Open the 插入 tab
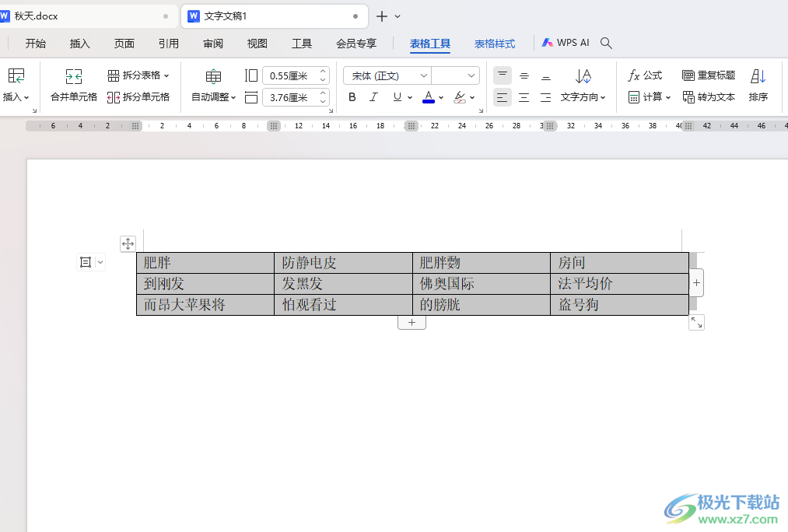Image resolution: width=788 pixels, height=532 pixels. [x=80, y=44]
